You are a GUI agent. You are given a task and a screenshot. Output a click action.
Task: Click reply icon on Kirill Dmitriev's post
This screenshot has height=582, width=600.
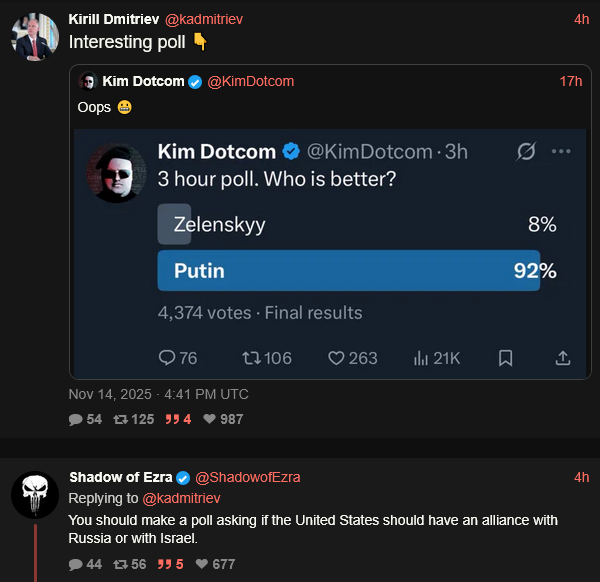[75, 420]
